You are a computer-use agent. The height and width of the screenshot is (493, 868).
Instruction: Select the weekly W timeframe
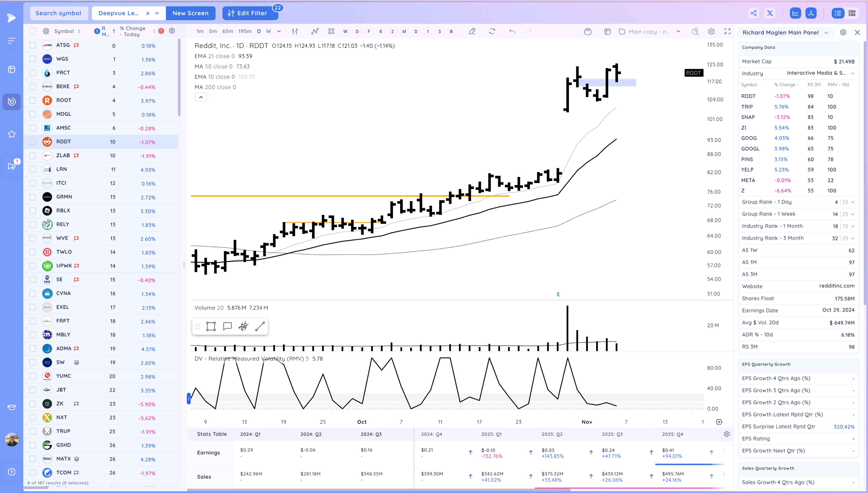(x=269, y=31)
